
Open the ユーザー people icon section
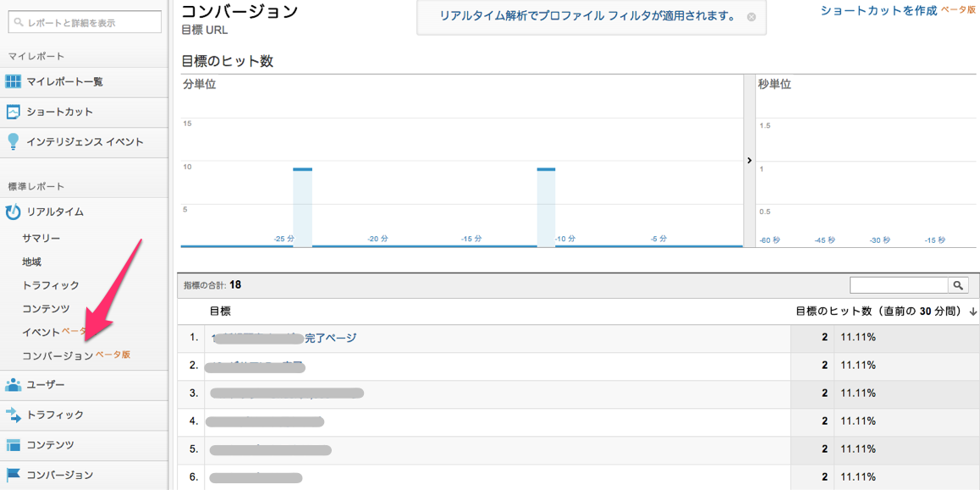pos(14,385)
